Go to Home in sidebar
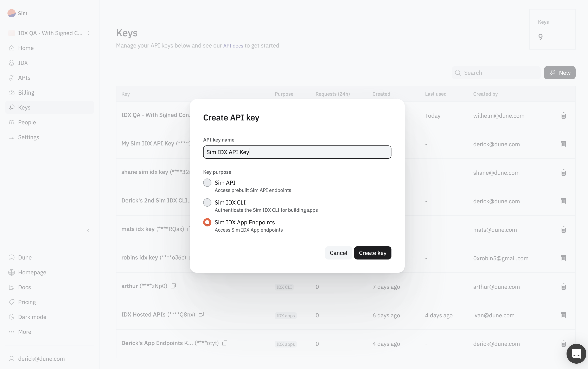 click(50, 48)
